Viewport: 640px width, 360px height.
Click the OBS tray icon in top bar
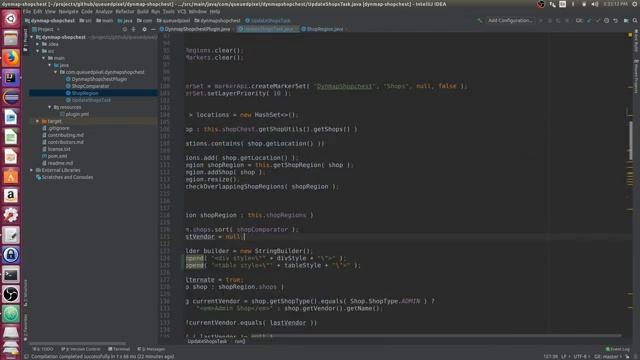541,4
